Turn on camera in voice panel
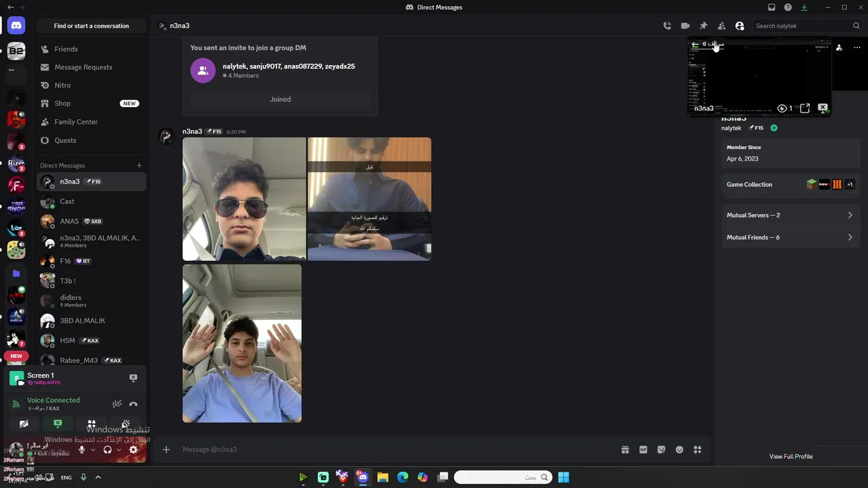 click(x=24, y=424)
